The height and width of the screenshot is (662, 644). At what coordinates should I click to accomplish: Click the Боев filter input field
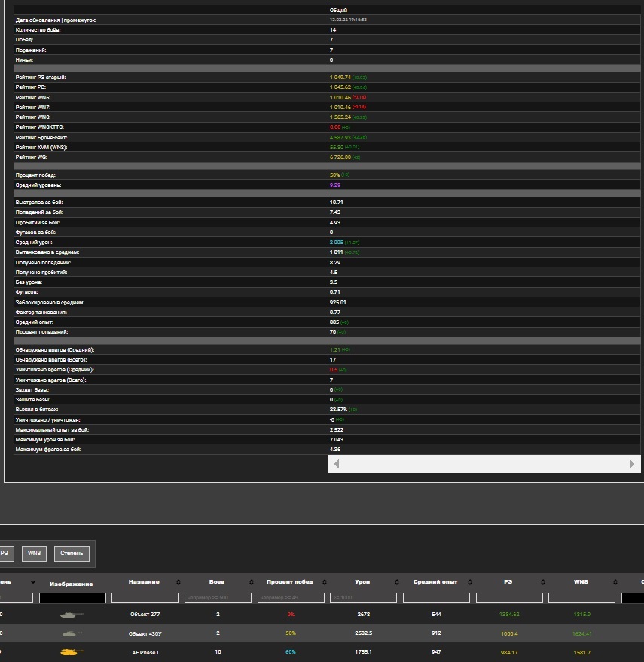click(217, 598)
